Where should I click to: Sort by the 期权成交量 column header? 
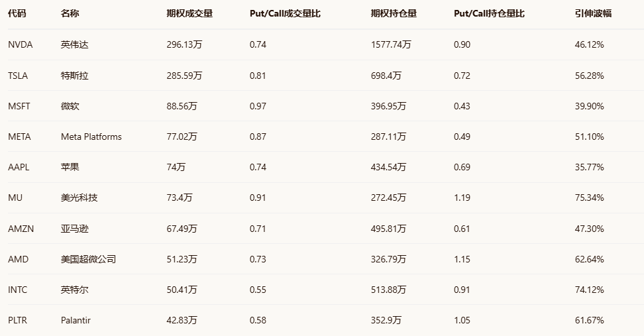click(189, 13)
